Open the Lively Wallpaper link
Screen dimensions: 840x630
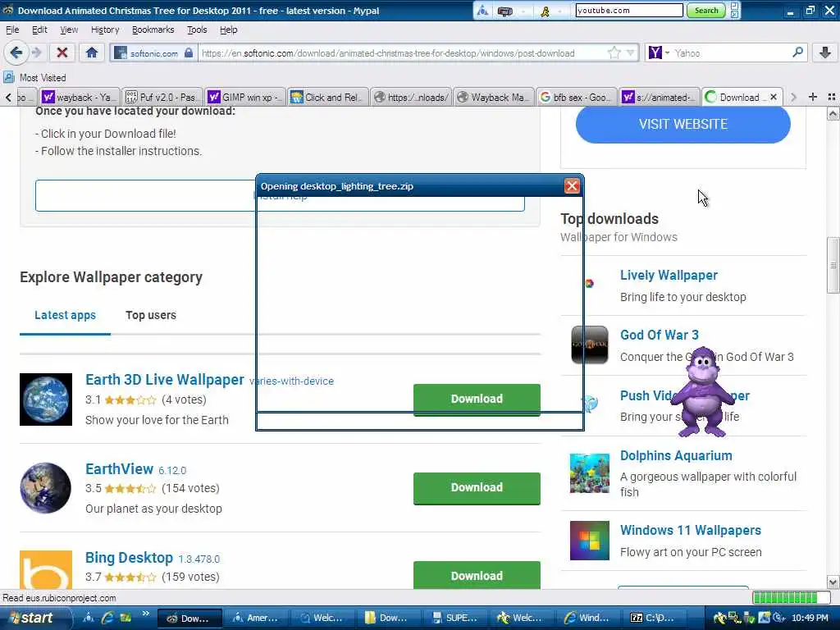[669, 275]
